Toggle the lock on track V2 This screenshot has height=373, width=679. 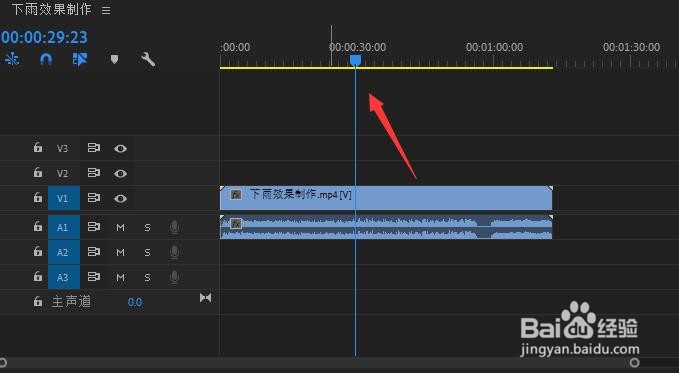38,172
